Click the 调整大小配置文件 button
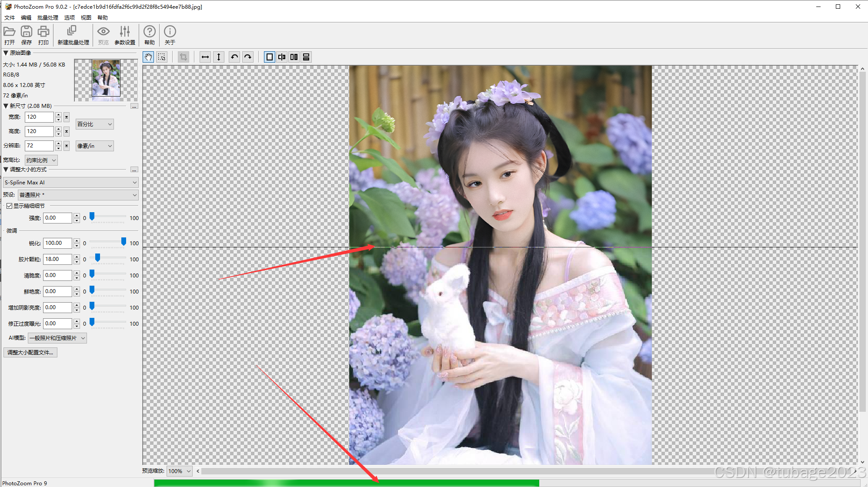Image resolution: width=868 pixels, height=487 pixels. click(x=30, y=353)
